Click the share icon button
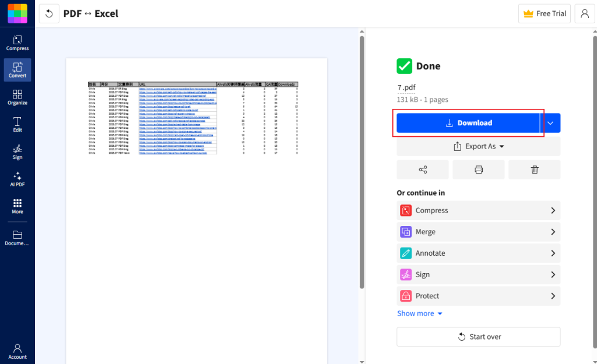Image resolution: width=597 pixels, height=364 pixels. (x=423, y=169)
